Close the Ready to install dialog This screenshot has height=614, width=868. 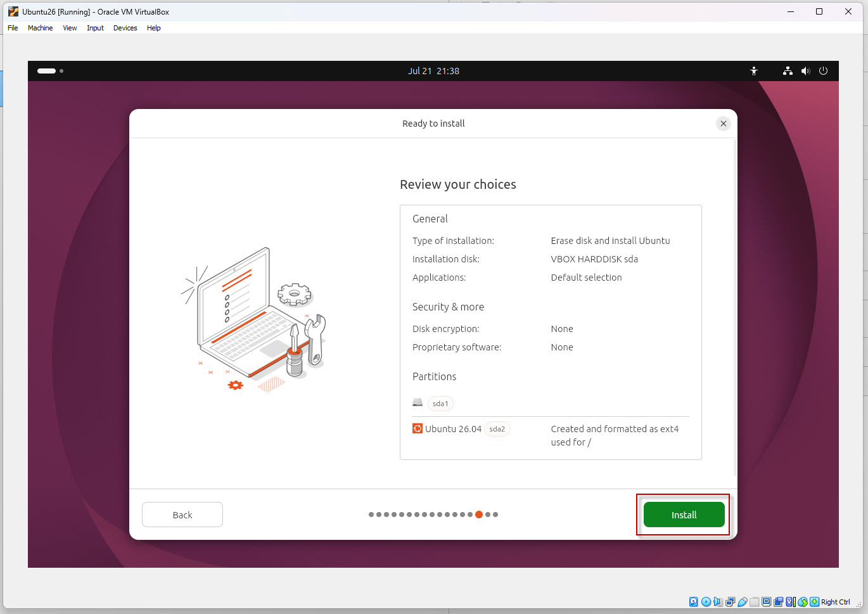point(723,124)
